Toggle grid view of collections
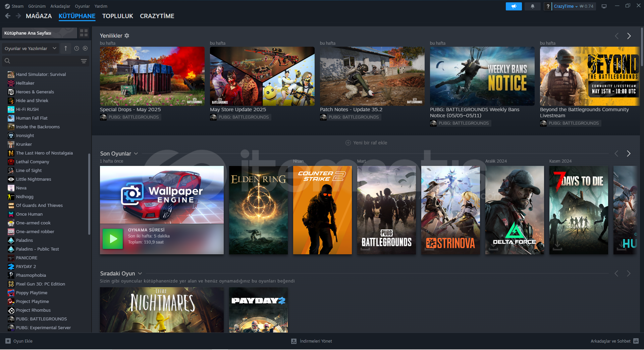644x350 pixels. coord(84,33)
